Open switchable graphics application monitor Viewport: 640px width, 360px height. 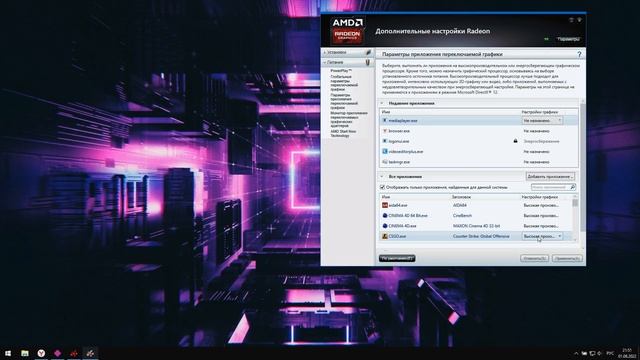click(349, 119)
